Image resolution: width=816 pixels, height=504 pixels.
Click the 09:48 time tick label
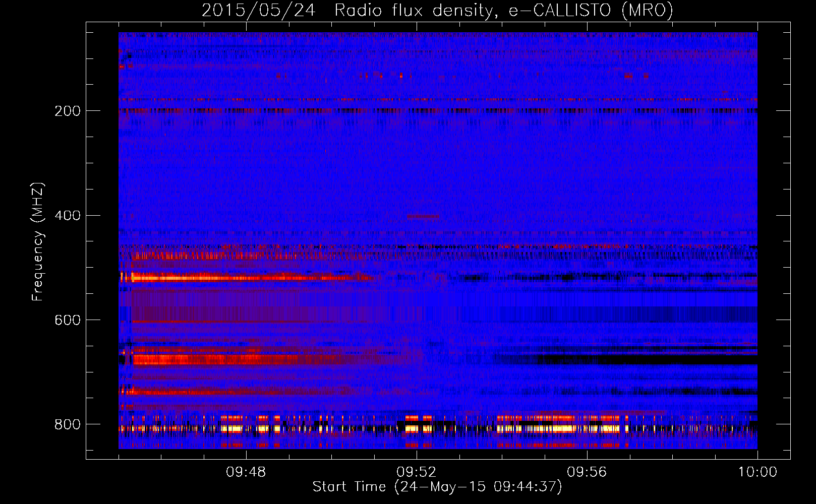tap(246, 472)
